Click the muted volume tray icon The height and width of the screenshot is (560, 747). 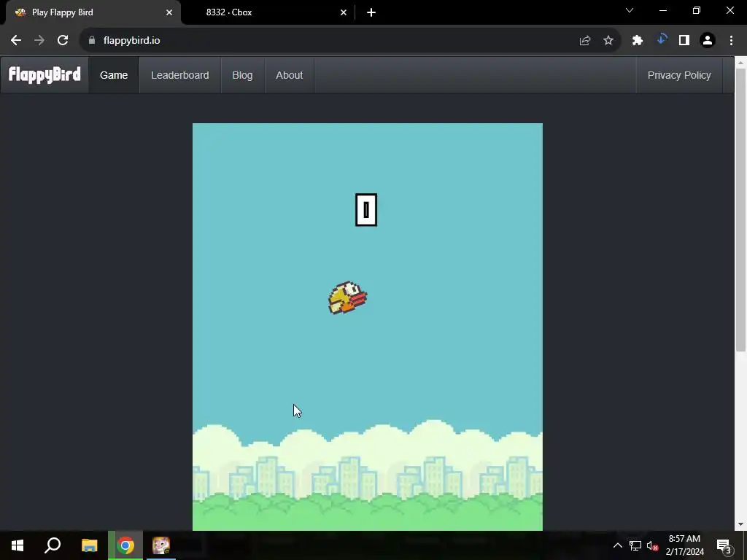coord(652,545)
